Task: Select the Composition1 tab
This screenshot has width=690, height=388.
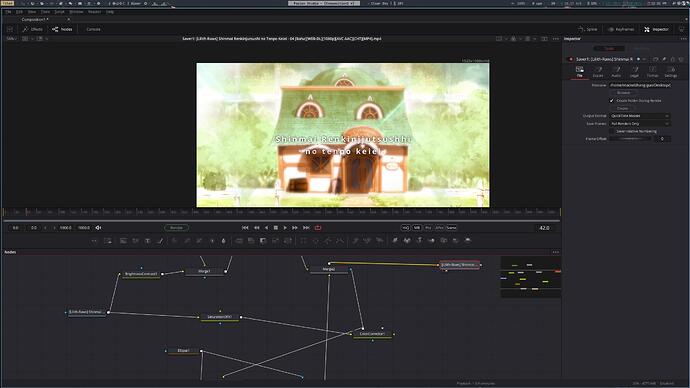Action: tap(35, 19)
